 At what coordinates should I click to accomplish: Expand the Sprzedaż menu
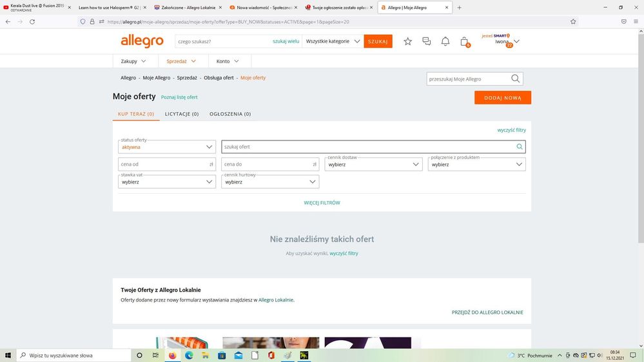tap(181, 61)
